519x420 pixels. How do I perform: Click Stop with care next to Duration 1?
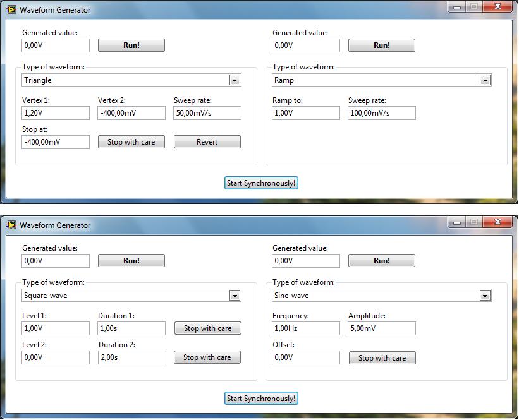tap(208, 328)
